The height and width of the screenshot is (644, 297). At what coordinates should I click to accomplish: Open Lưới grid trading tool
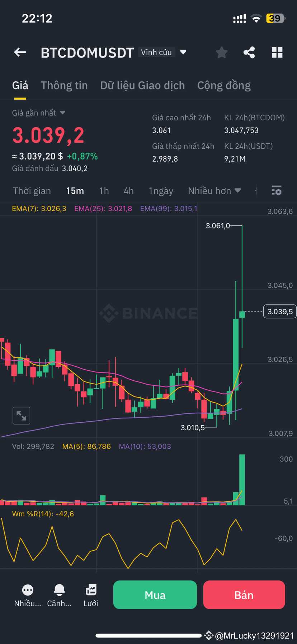click(91, 590)
